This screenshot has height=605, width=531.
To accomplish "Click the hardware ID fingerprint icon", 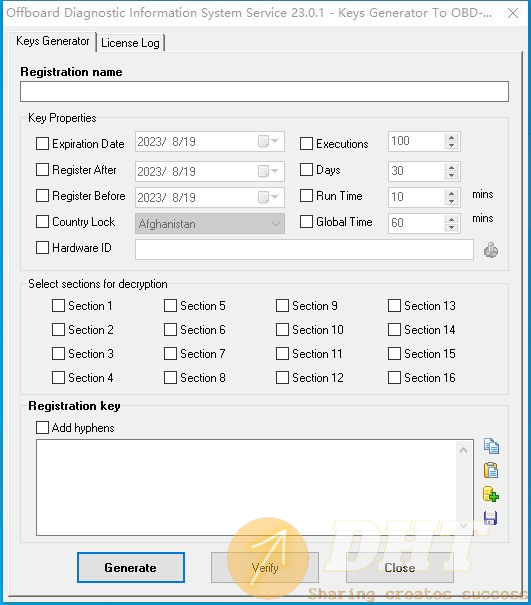I will [490, 250].
